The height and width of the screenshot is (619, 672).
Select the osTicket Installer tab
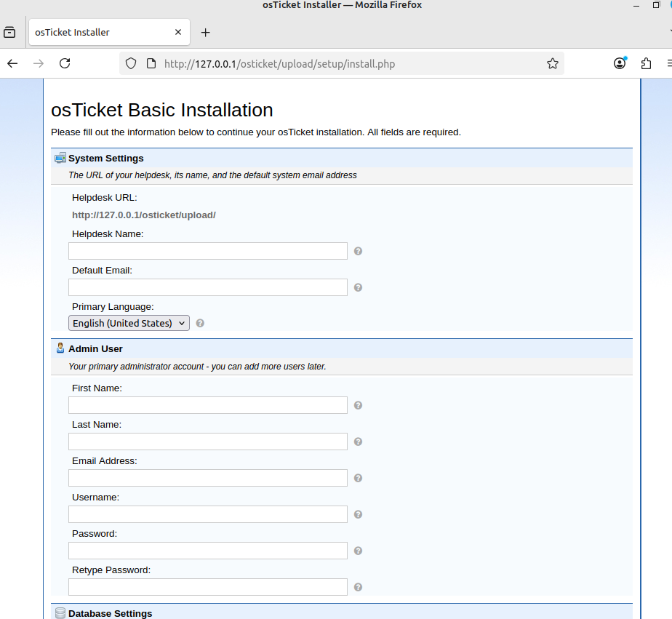109,32
